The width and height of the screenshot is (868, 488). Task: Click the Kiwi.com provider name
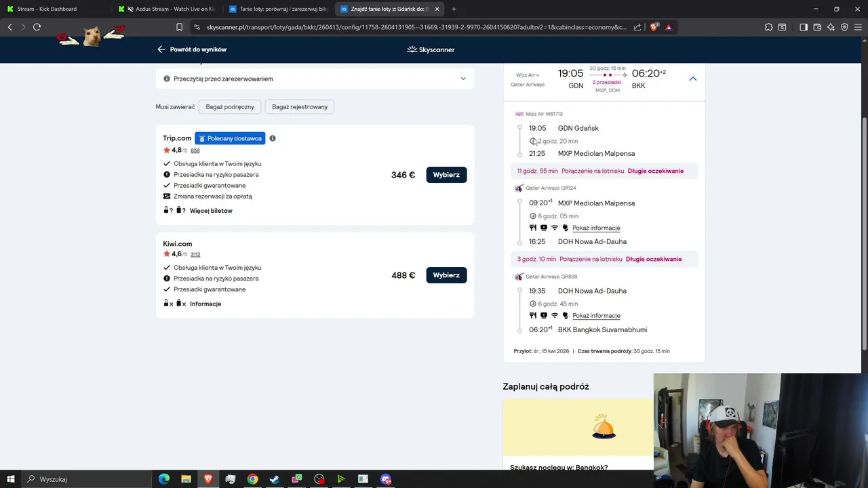pos(178,244)
